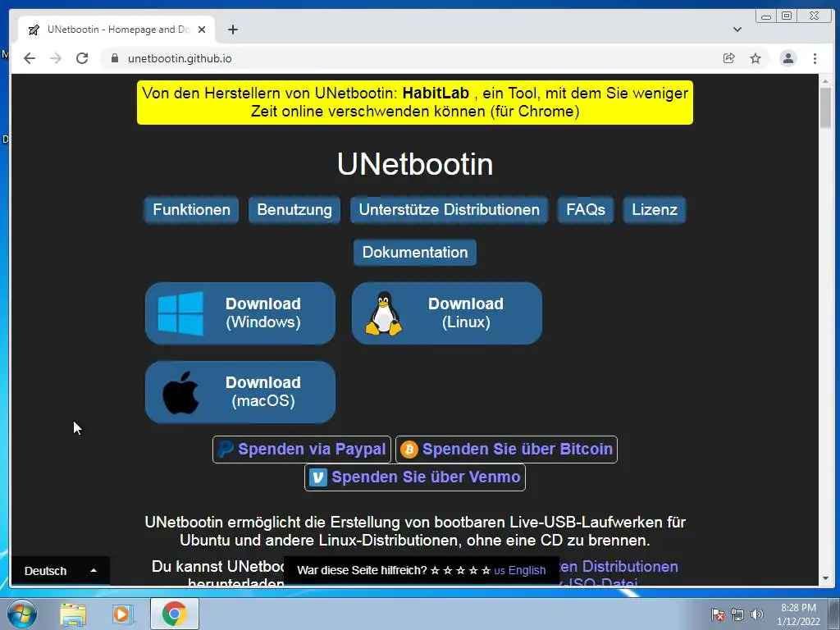Image resolution: width=840 pixels, height=630 pixels.
Task: Open the Funktionen section
Action: (x=191, y=209)
